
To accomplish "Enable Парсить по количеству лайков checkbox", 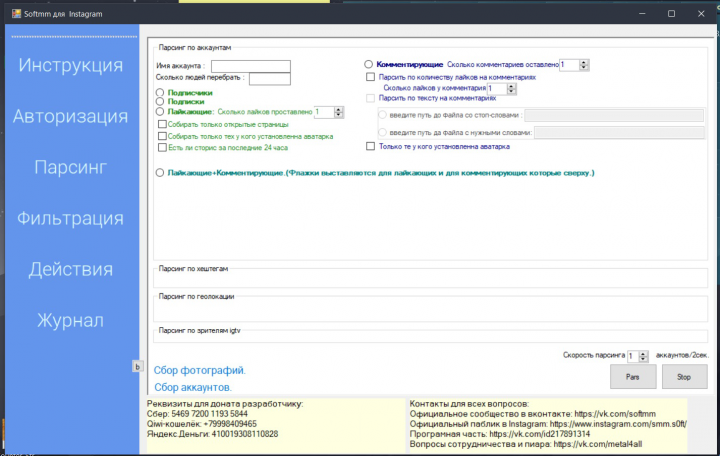I will click(x=371, y=77).
